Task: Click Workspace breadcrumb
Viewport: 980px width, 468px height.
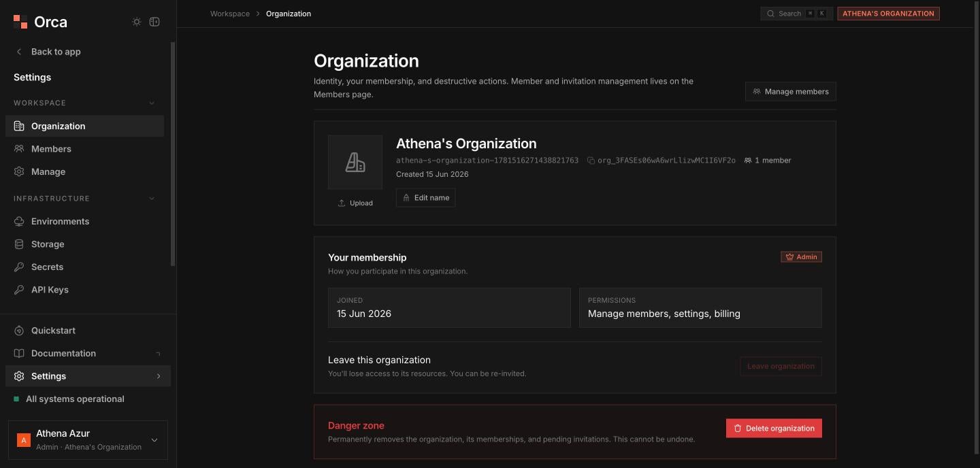Action: pyautogui.click(x=230, y=14)
